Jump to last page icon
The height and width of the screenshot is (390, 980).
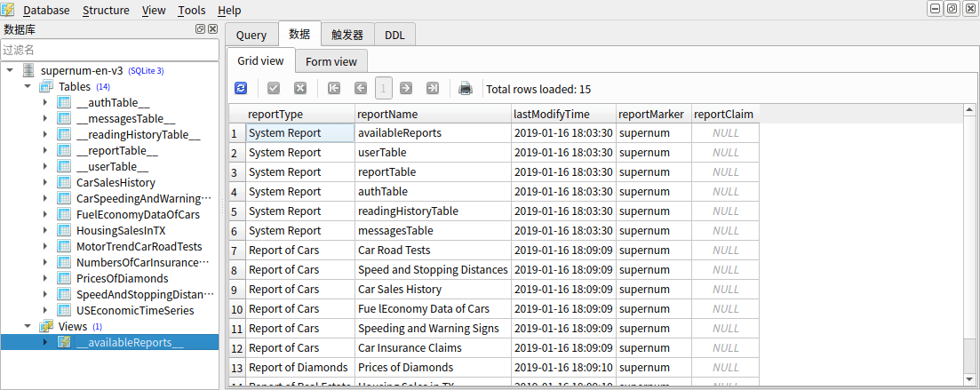point(433,89)
